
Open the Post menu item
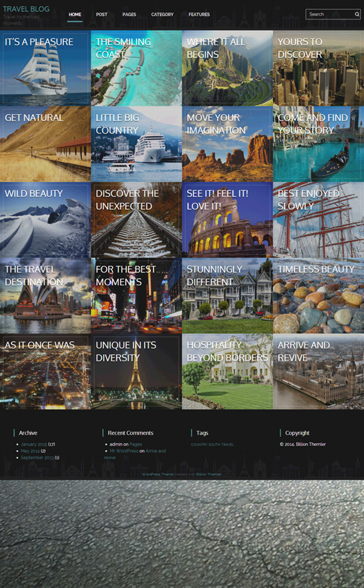(x=101, y=15)
